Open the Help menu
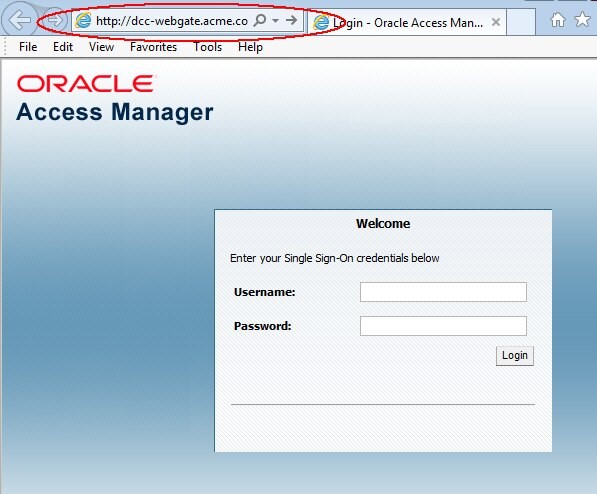 tap(250, 47)
